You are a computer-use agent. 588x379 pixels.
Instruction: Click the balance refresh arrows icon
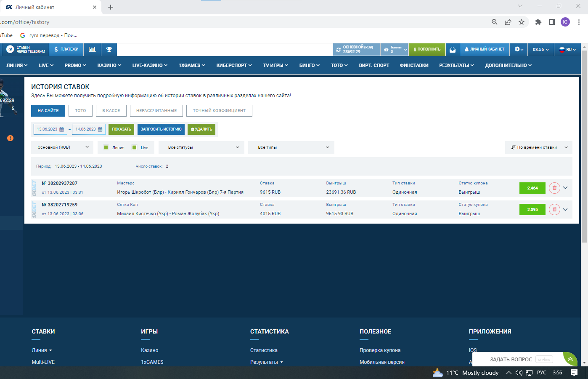click(x=338, y=50)
